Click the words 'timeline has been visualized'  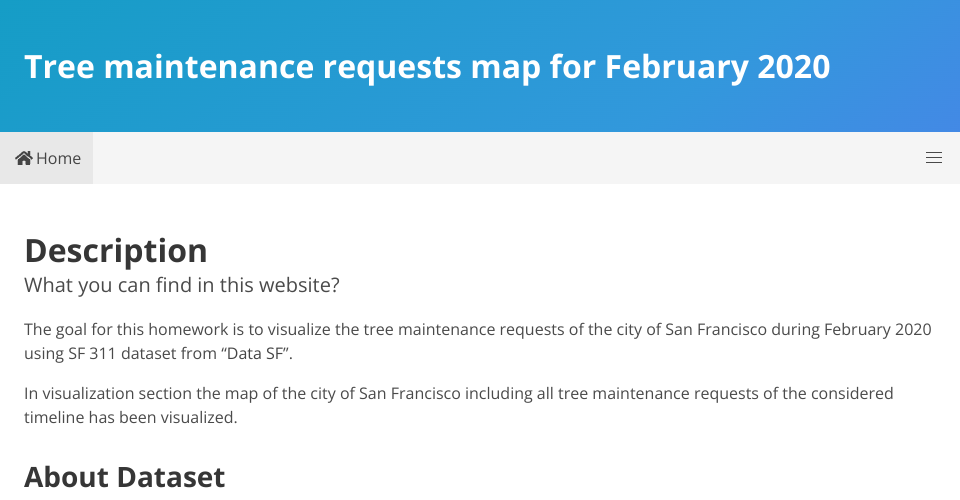pos(130,417)
